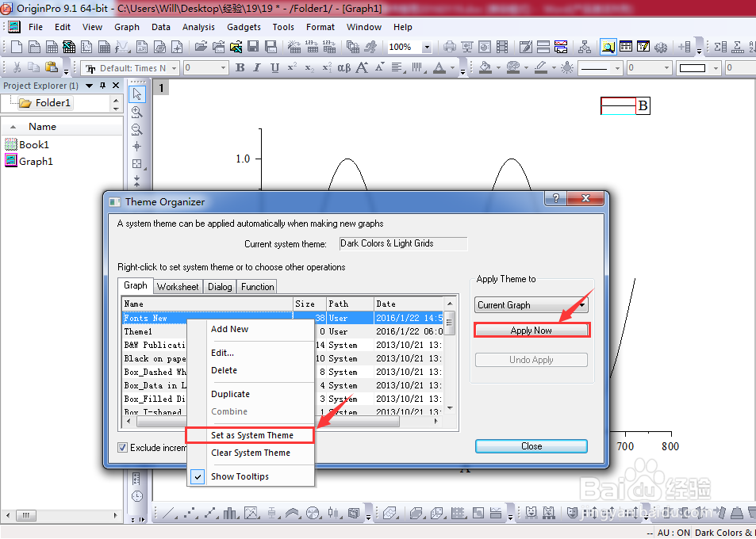Click the Slide Show icon

point(466,47)
